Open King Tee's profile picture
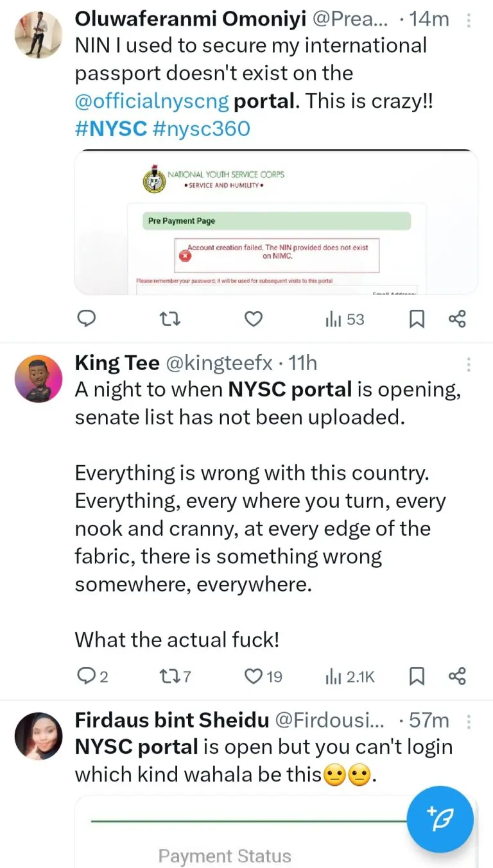The height and width of the screenshot is (868, 493). tap(38, 379)
